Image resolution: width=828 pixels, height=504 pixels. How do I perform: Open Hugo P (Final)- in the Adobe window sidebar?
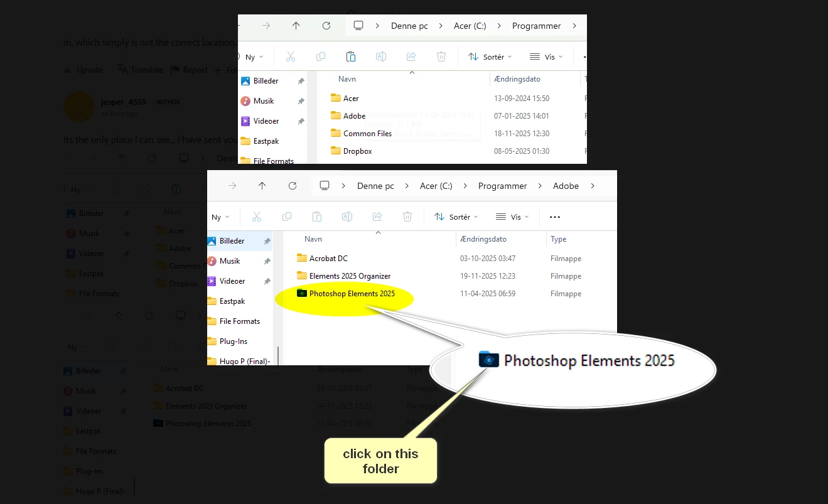coord(240,361)
